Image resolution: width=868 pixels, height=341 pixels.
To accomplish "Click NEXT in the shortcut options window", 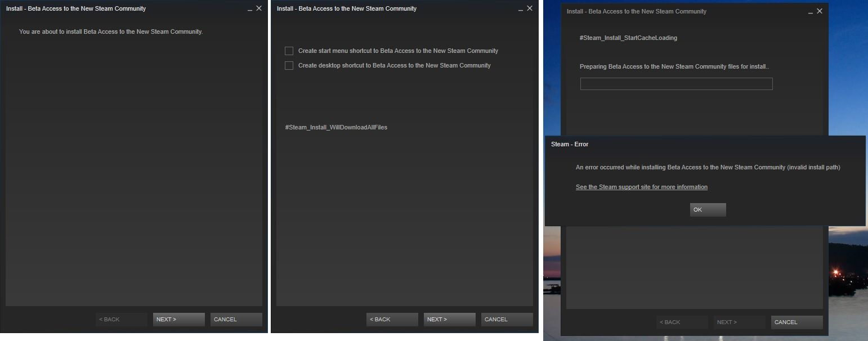I will pyautogui.click(x=449, y=320).
